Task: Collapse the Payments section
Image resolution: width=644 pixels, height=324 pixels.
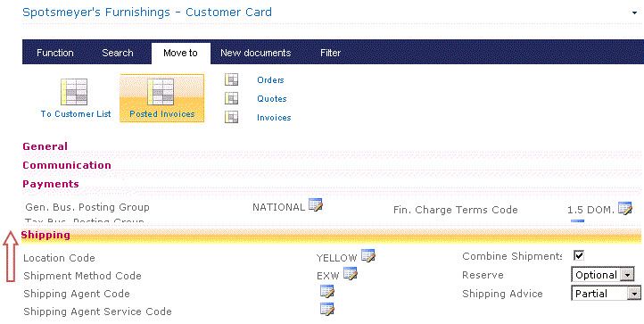Action: coord(51,184)
